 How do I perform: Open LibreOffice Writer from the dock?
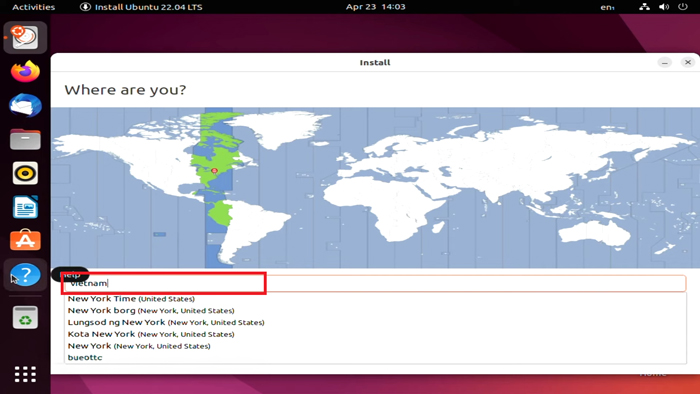[x=25, y=207]
